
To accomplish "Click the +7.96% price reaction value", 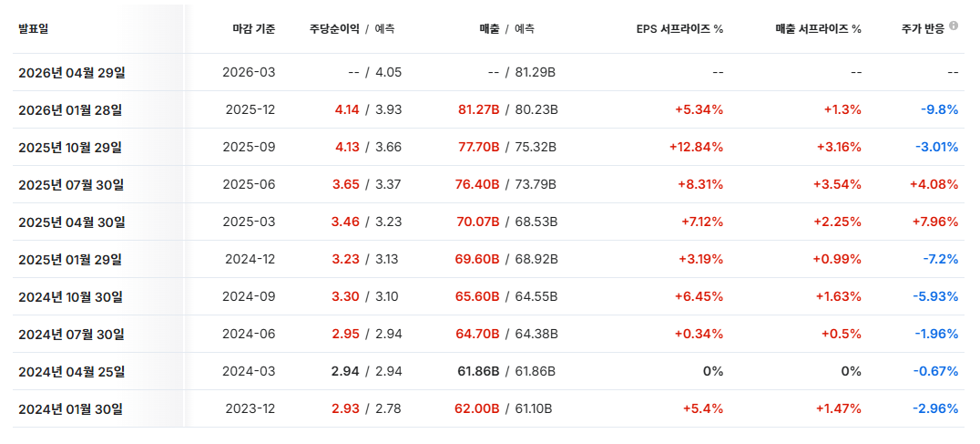I will (934, 222).
